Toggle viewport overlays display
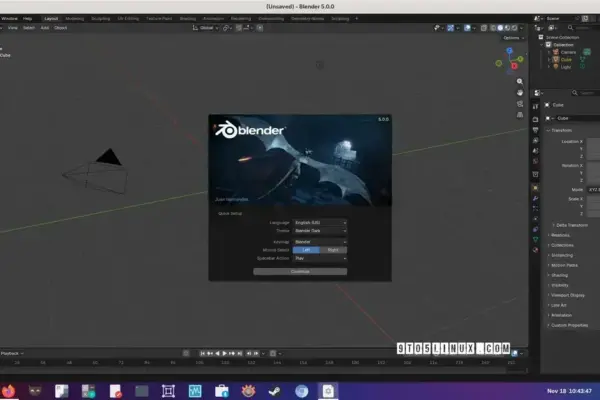Image resolution: width=600 pixels, height=400 pixels. tap(467, 28)
